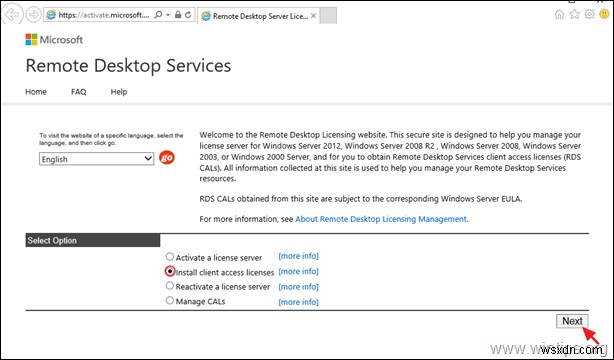Open a new blank tab

(328, 16)
